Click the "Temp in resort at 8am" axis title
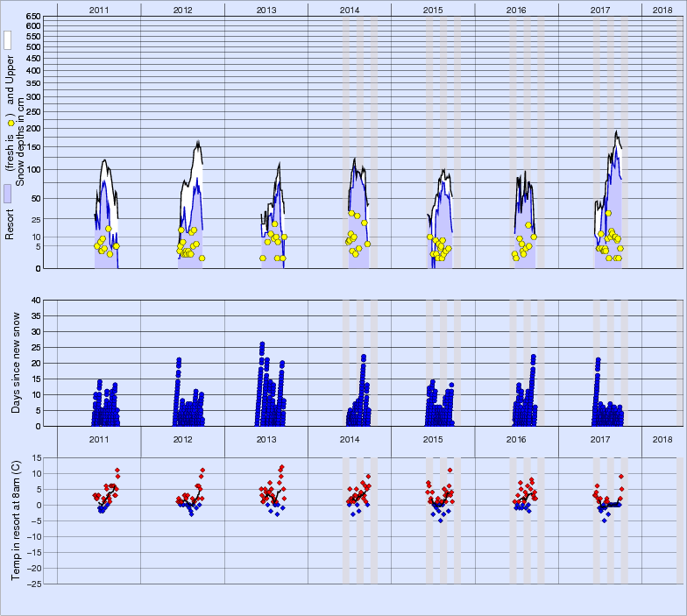The height and width of the screenshot is (616, 687). point(17,519)
